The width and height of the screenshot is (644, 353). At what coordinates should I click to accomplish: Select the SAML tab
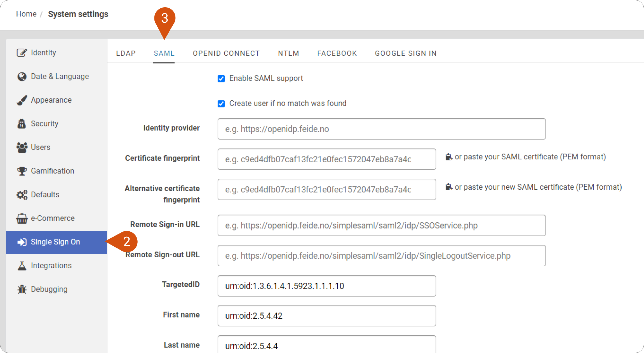(x=164, y=53)
